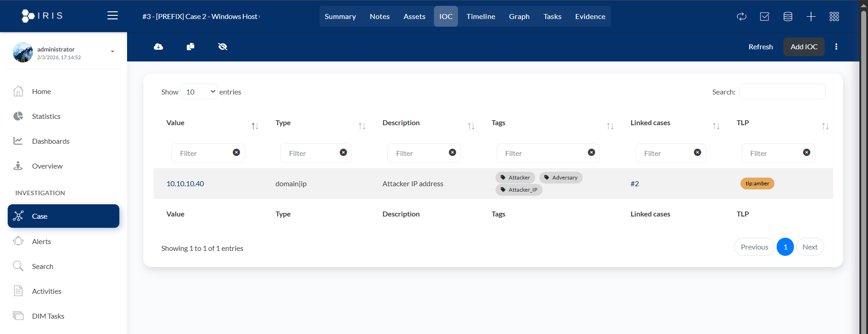The image size is (868, 334).
Task: Open linked case #2 link
Action: (x=635, y=183)
